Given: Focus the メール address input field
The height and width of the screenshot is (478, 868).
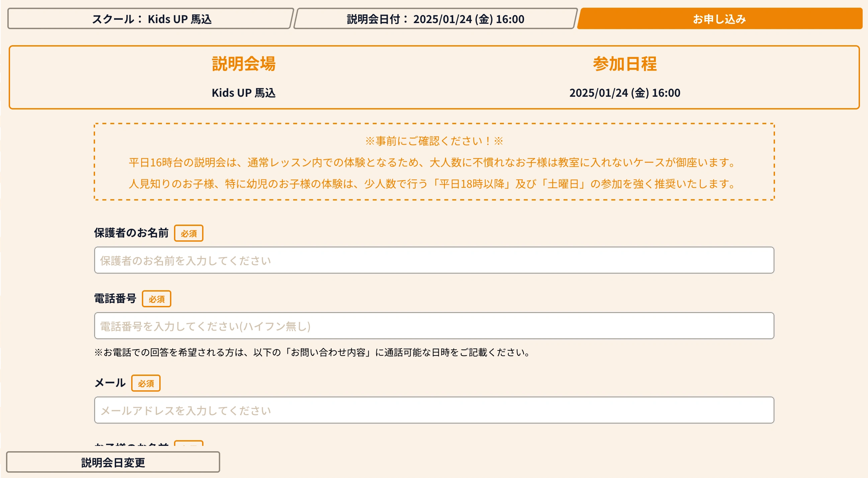Looking at the screenshot, I should pyautogui.click(x=434, y=410).
